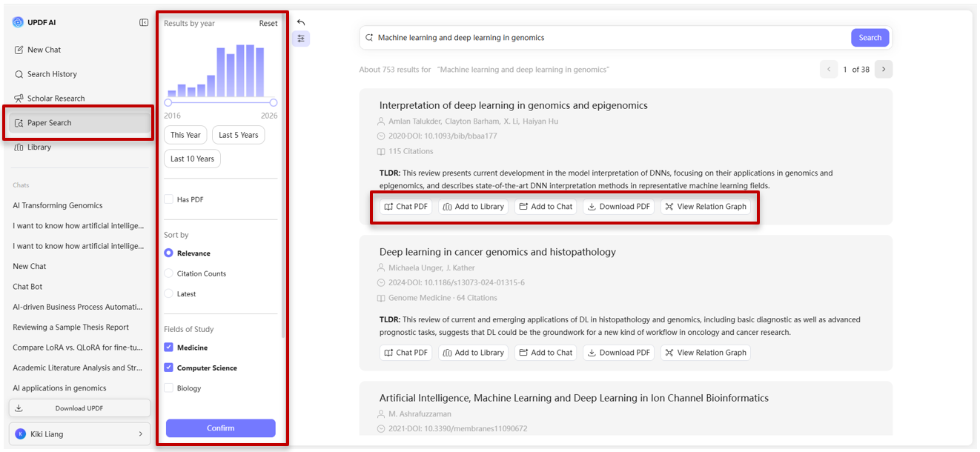Chat PDF for cancer genomics paper
The image size is (980, 452).
click(406, 353)
